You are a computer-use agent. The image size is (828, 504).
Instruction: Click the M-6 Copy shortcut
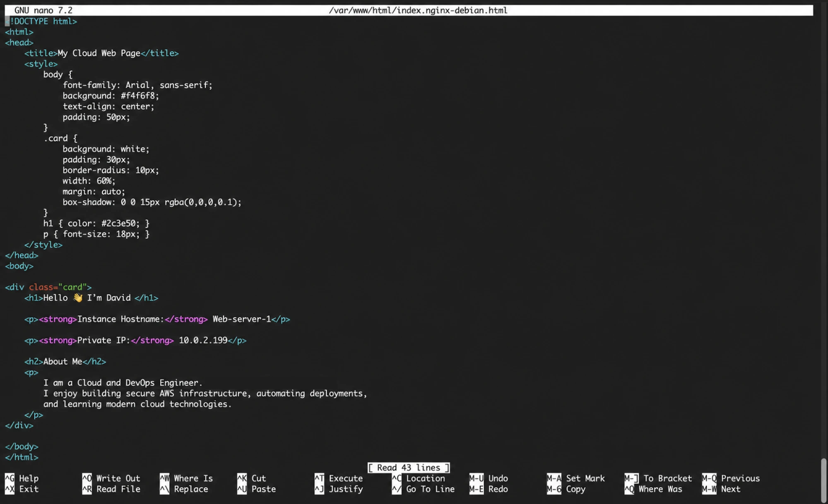tap(566, 489)
